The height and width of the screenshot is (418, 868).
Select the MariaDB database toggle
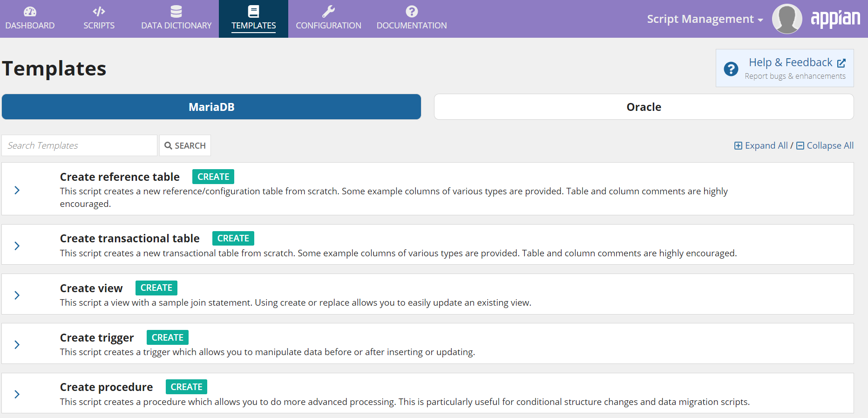[x=211, y=107]
